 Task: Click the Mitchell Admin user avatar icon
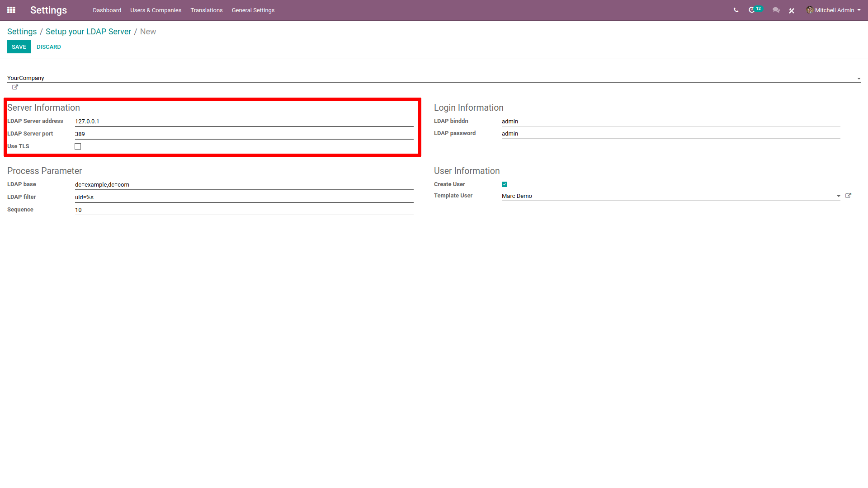coord(811,10)
